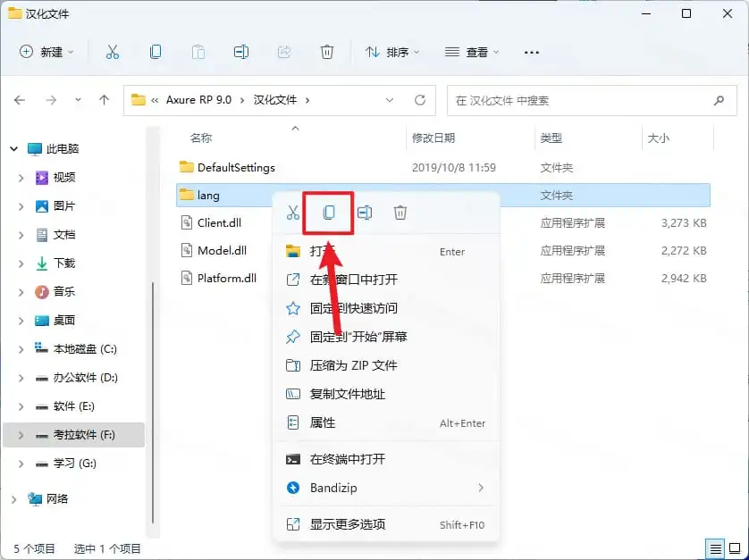
Task: Go up one folder level
Action: tap(105, 100)
